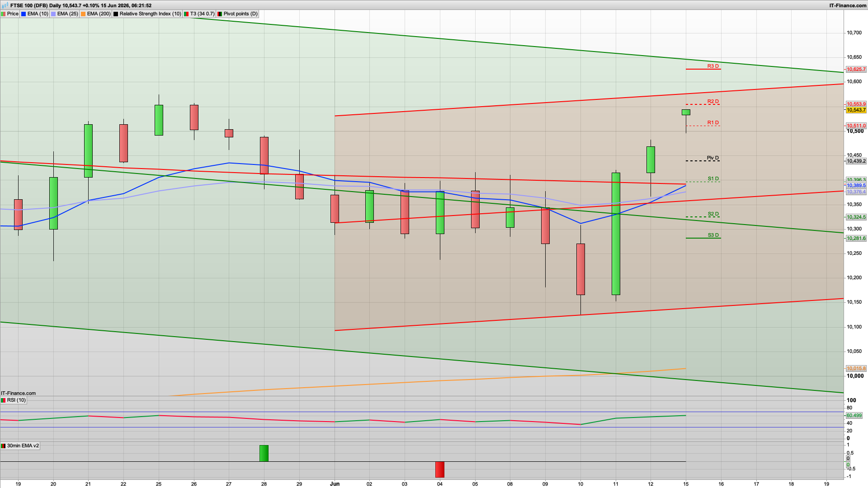Click the lavender EMA (25) legend icon
This screenshot has width=868, height=488.
[x=53, y=14]
